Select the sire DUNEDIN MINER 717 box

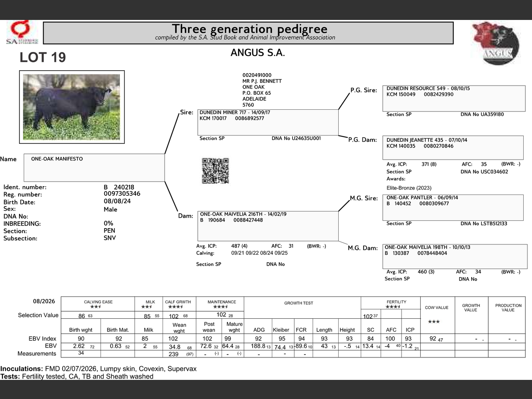click(268, 122)
